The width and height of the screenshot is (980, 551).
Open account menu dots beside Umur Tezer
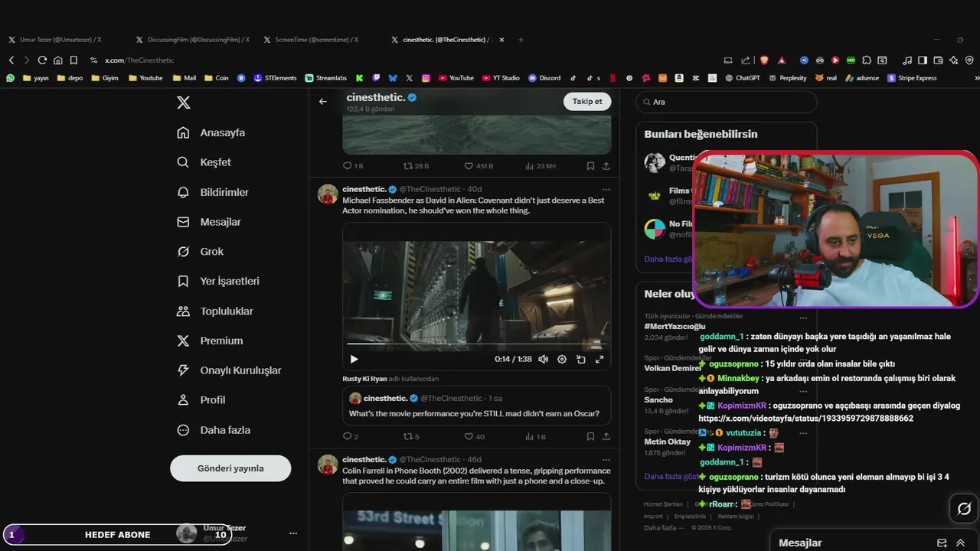(293, 533)
